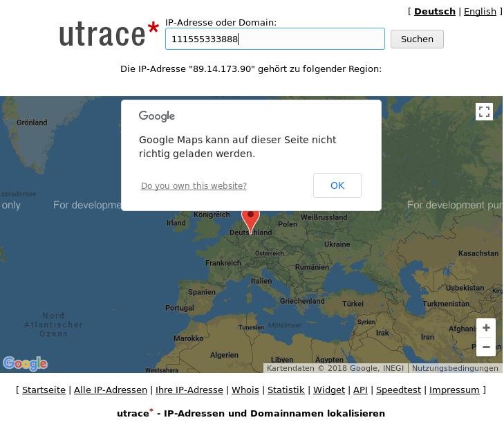Click the utrace logo

tap(109, 34)
